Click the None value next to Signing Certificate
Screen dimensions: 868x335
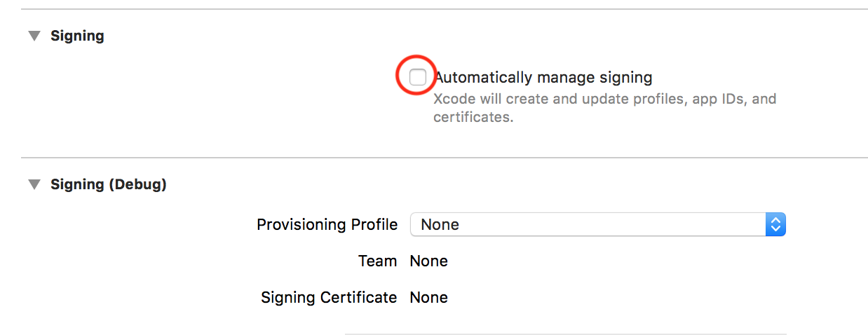pos(428,297)
